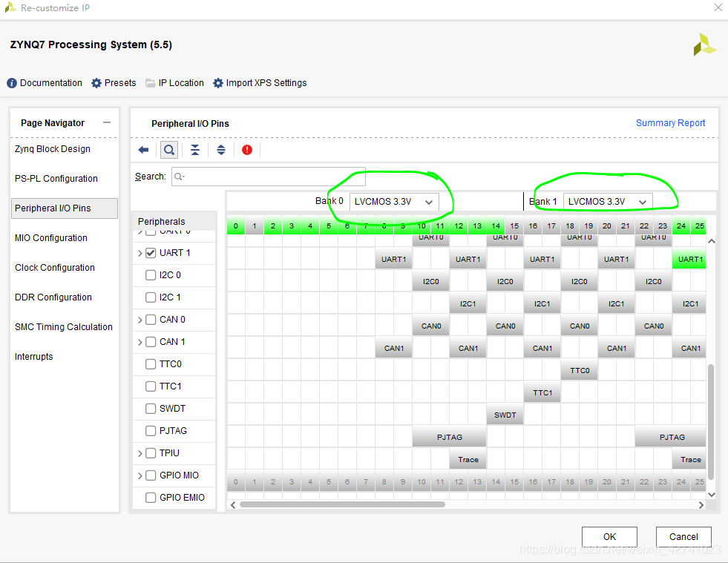
Task: Click the vertical scrollbar down arrow
Action: point(711,495)
